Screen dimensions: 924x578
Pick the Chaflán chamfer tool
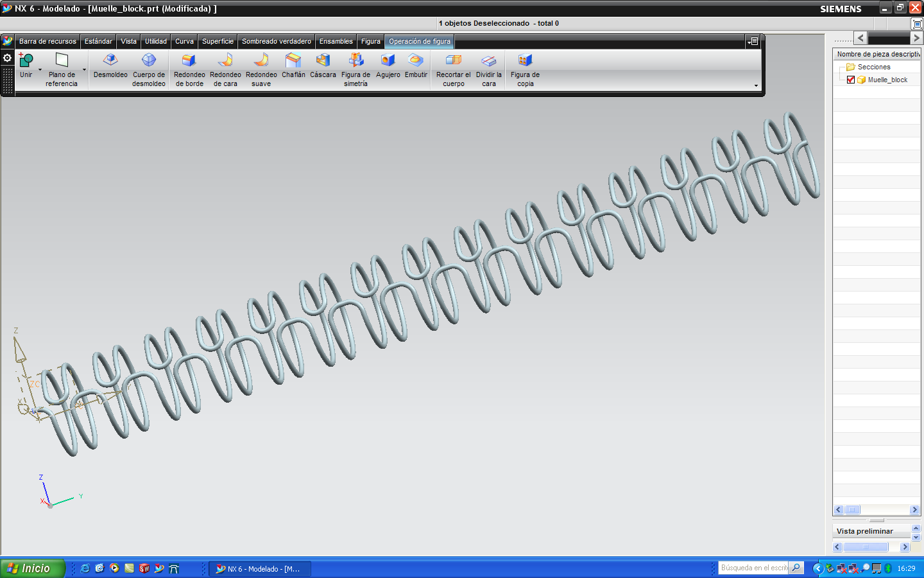293,66
